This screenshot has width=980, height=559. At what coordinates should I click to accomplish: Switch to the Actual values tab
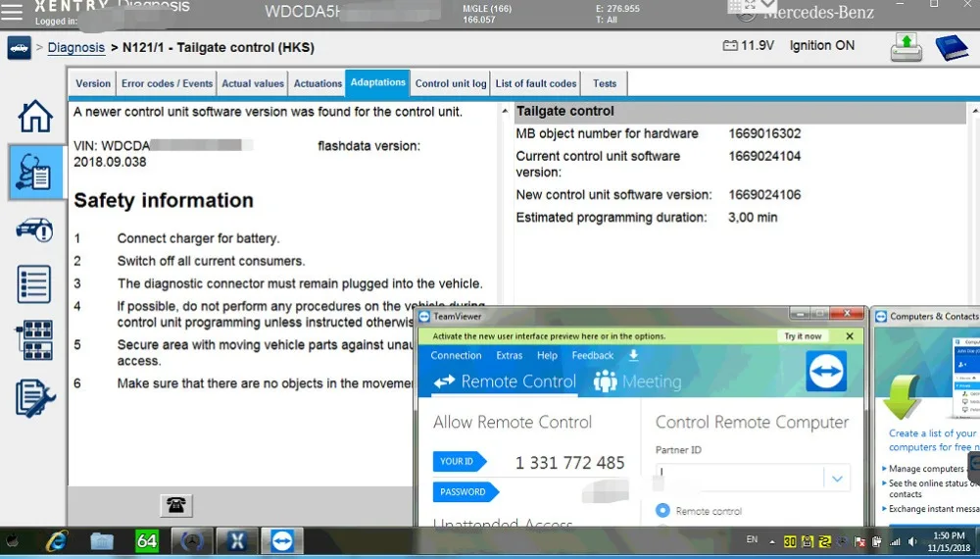tap(253, 83)
